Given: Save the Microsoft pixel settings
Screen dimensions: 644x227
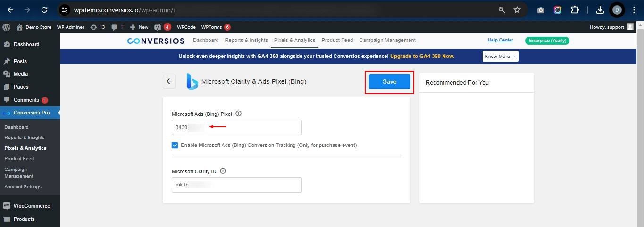Looking at the screenshot, I should 390,81.
